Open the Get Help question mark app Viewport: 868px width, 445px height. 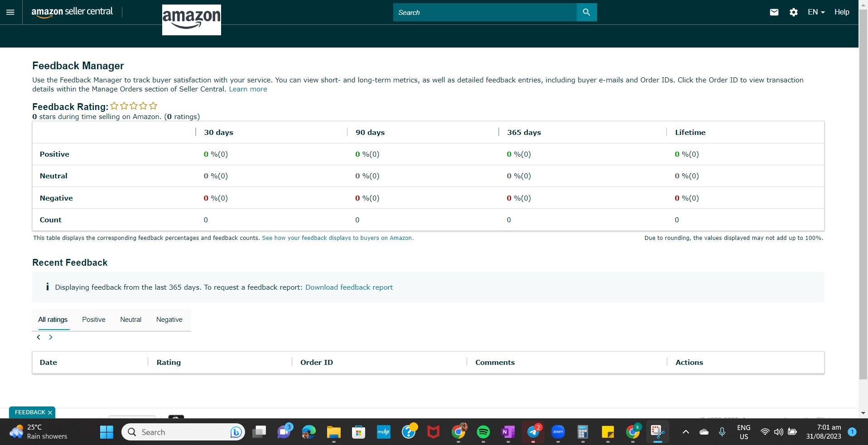[409, 431]
